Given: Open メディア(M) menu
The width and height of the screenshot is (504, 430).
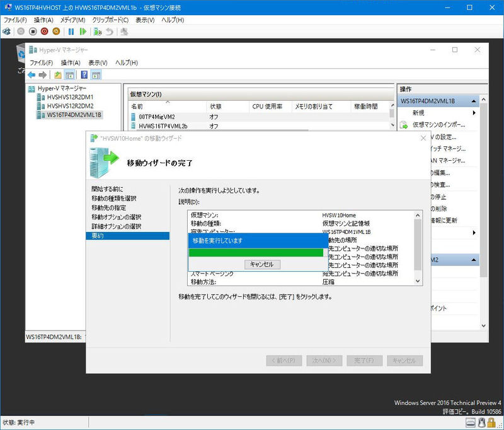Looking at the screenshot, I should pyautogui.click(x=72, y=20).
